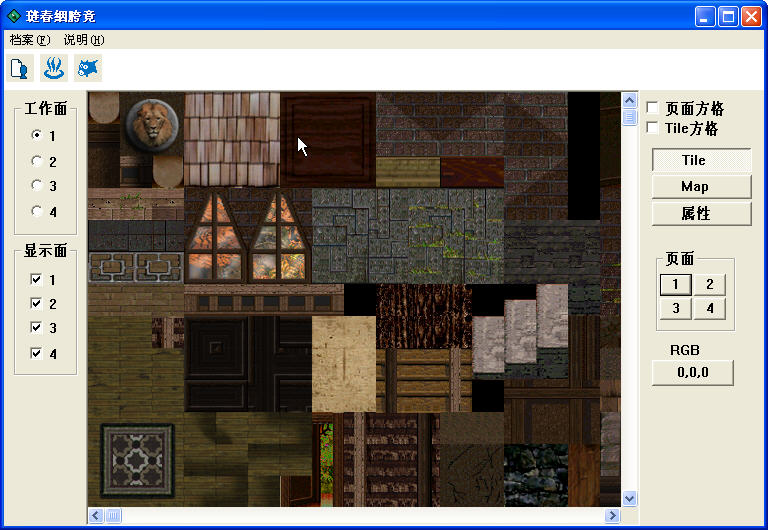Pick the pink wooden shingle roof tile
The width and height of the screenshot is (768, 530).
coord(232,139)
